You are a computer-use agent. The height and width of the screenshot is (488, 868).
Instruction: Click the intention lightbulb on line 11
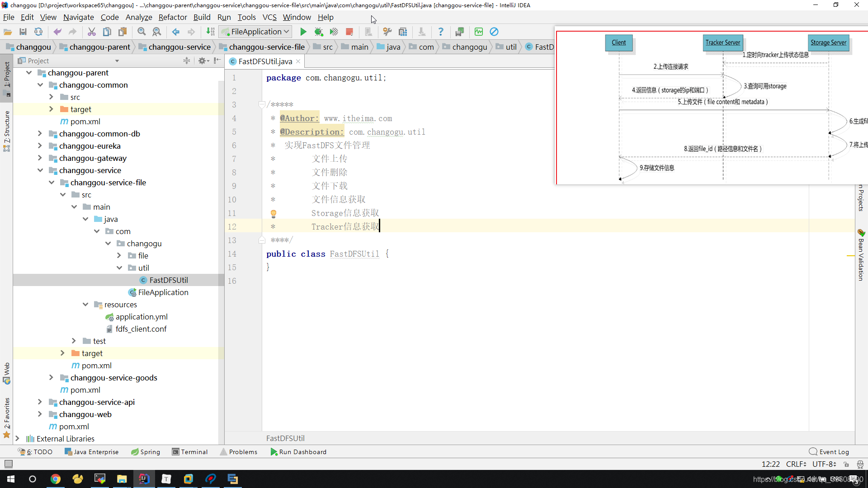tap(274, 214)
